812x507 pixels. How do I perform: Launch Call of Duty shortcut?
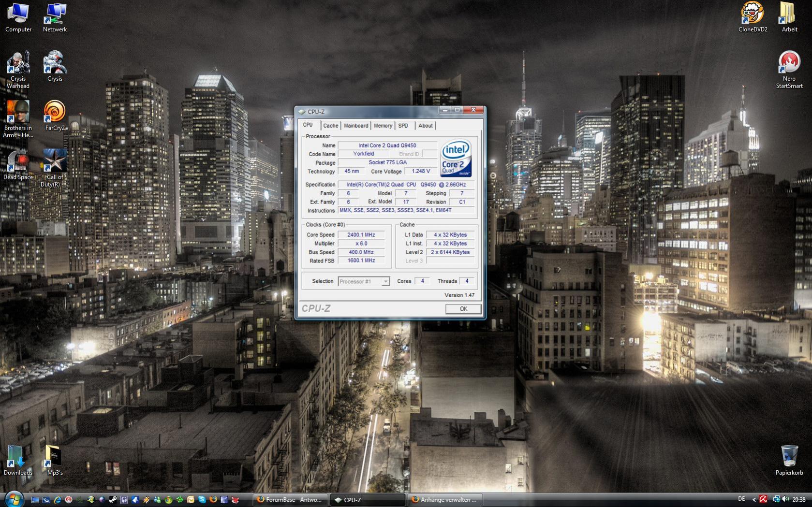(x=55, y=168)
